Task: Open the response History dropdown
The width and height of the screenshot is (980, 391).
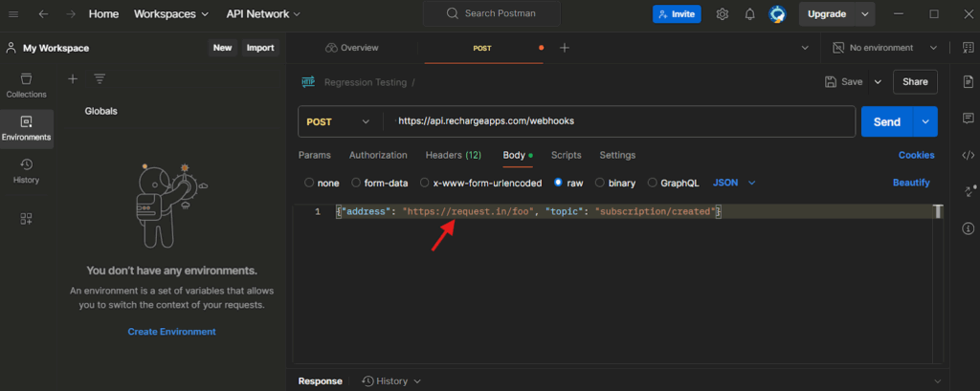Action: click(x=391, y=381)
